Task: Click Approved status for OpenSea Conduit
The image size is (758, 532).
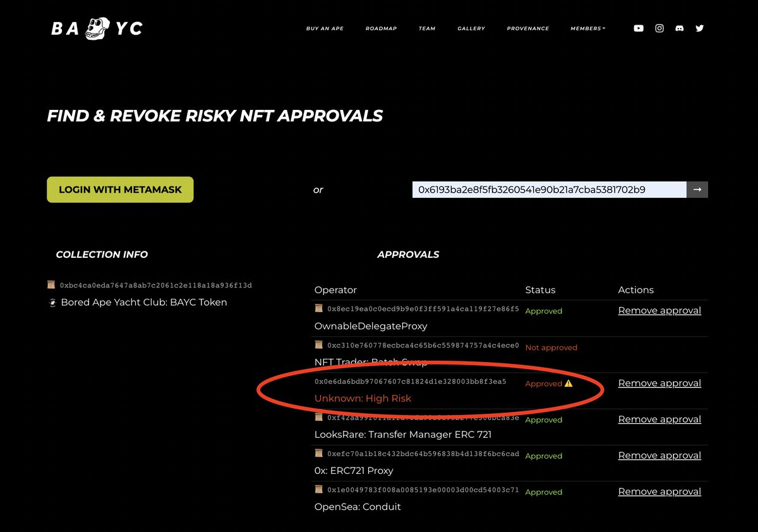Action: (x=543, y=492)
